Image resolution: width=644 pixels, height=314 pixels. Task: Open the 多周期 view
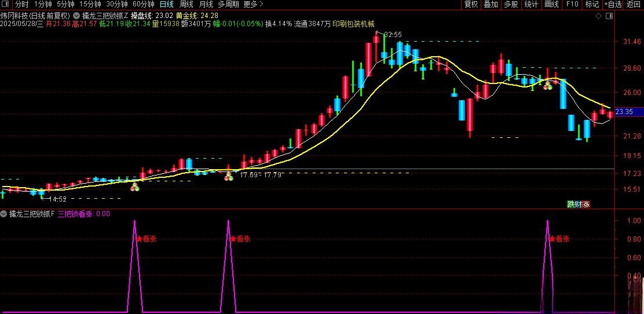pyautogui.click(x=228, y=5)
